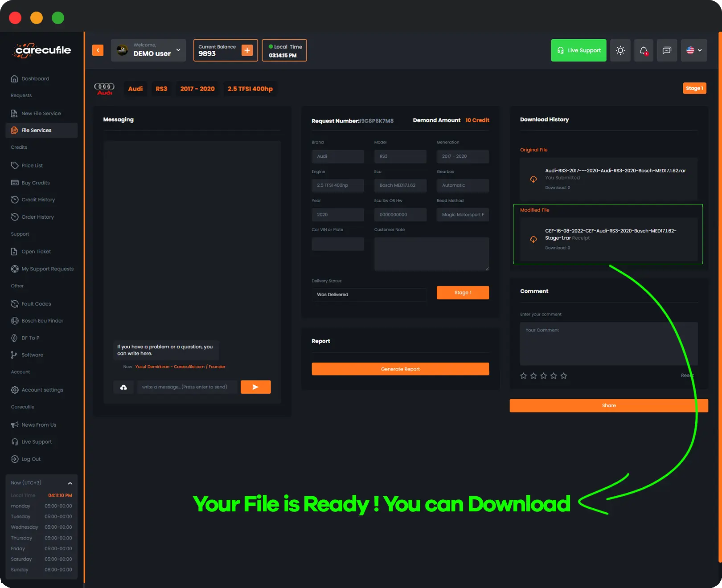Click the write a message input field
Image resolution: width=722 pixels, height=588 pixels.
pyautogui.click(x=187, y=387)
